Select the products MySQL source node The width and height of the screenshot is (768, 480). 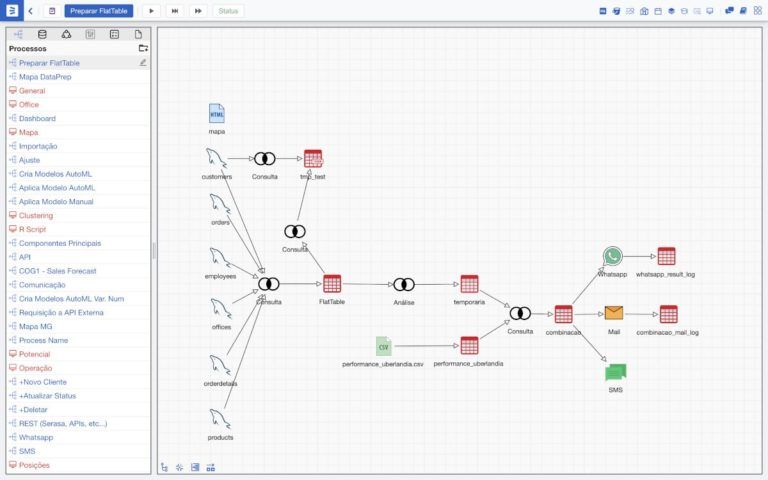pos(220,419)
